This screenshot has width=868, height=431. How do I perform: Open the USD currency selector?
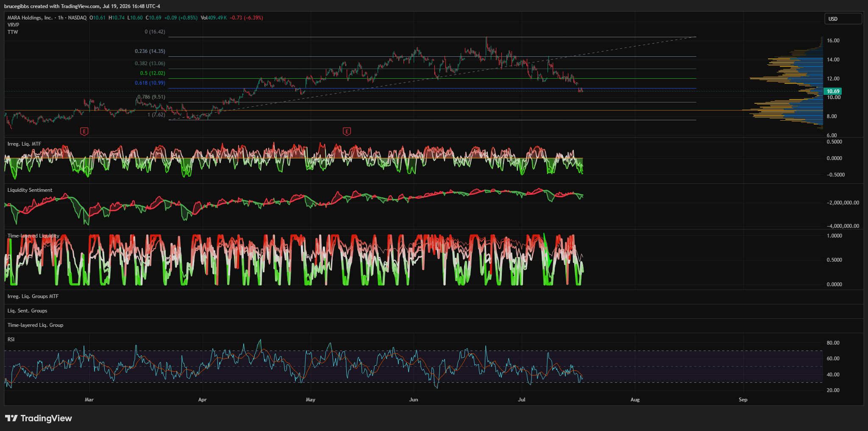point(843,19)
